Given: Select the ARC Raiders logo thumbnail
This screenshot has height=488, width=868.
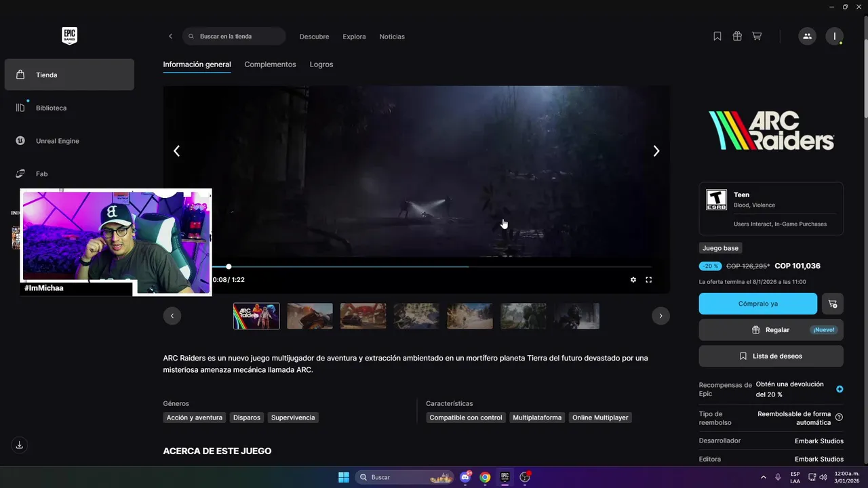Looking at the screenshot, I should pyautogui.click(x=256, y=316).
